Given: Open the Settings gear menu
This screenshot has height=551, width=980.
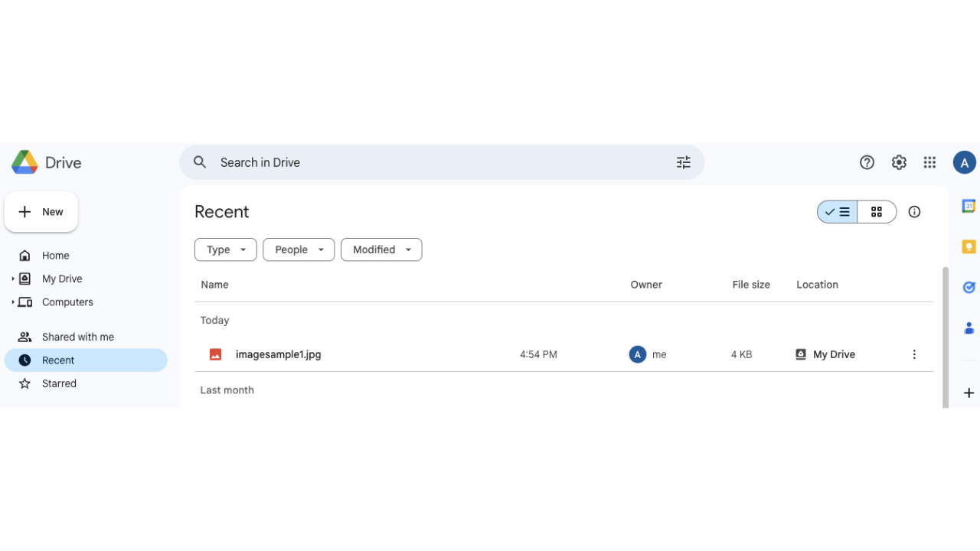Looking at the screenshot, I should tap(899, 162).
